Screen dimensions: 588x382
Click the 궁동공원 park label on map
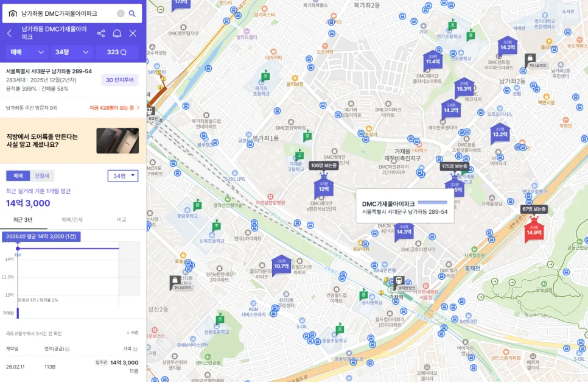click(x=544, y=290)
